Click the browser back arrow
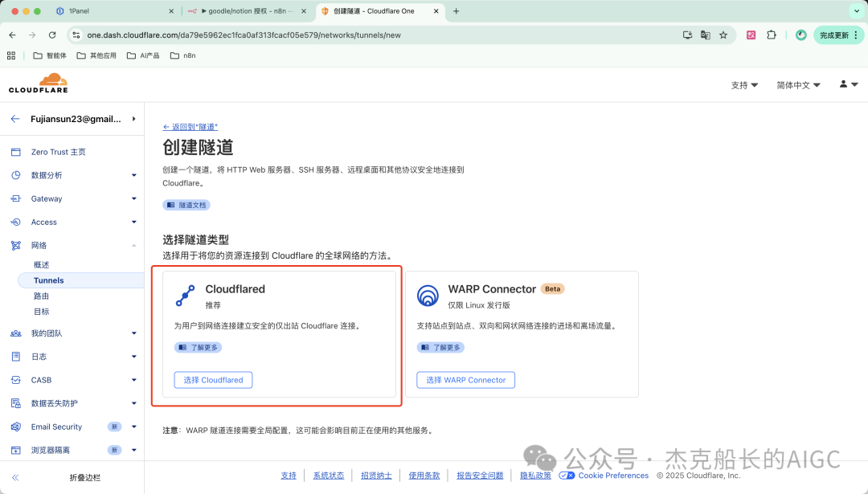This screenshot has height=494, width=868. click(12, 35)
